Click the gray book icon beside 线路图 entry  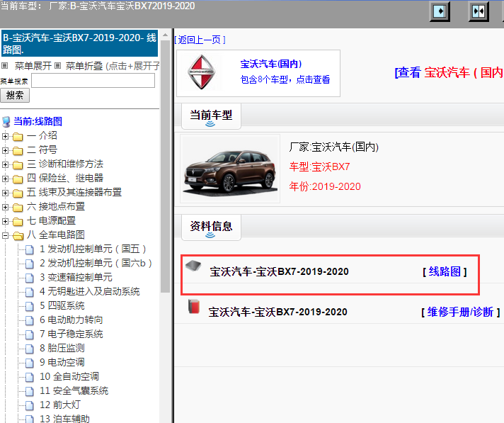[193, 266]
